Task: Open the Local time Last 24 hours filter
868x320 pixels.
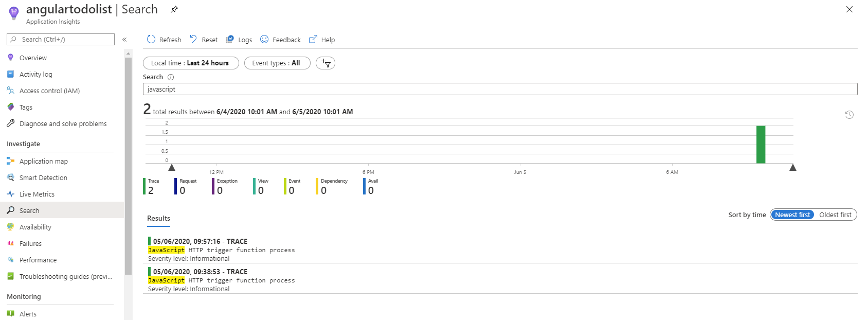Action: pos(190,63)
